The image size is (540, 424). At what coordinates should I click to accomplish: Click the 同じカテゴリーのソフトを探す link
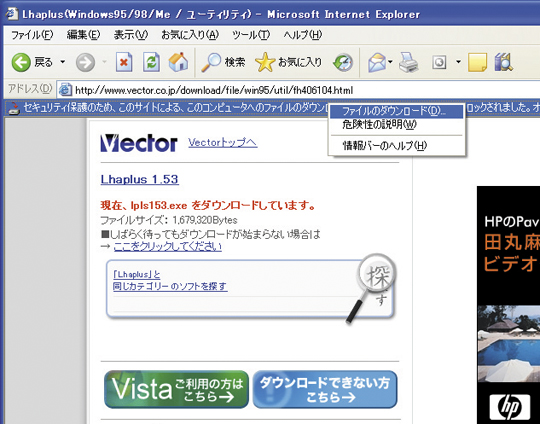pyautogui.click(x=170, y=286)
